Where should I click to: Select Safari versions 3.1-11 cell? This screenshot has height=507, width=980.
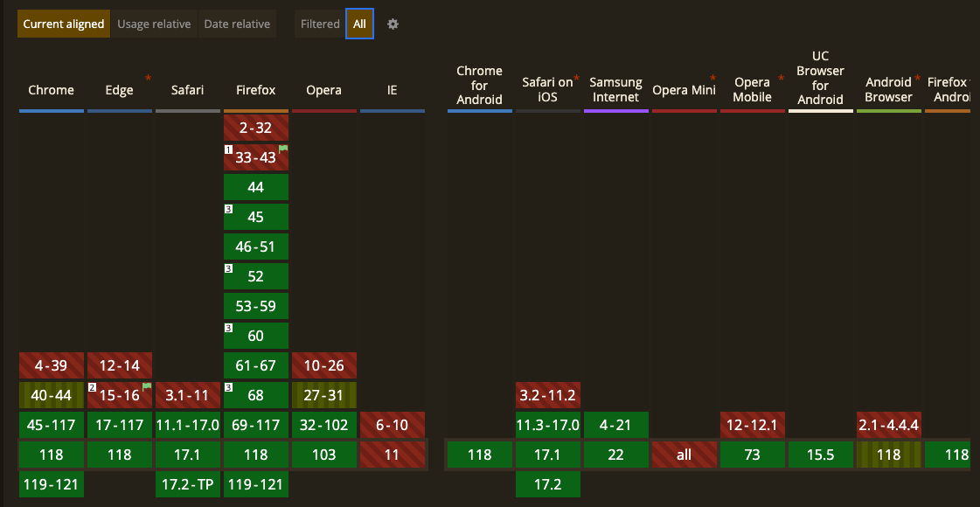[187, 395]
